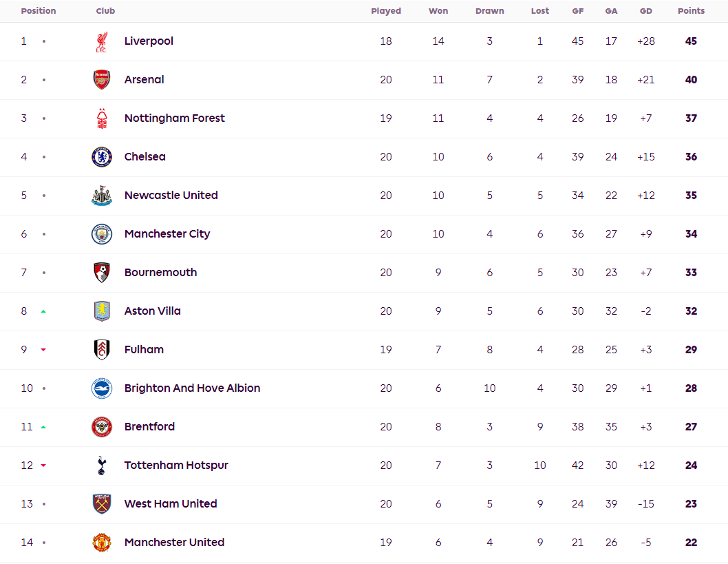
Task: Click the Manchester United crest icon
Action: coord(102,543)
